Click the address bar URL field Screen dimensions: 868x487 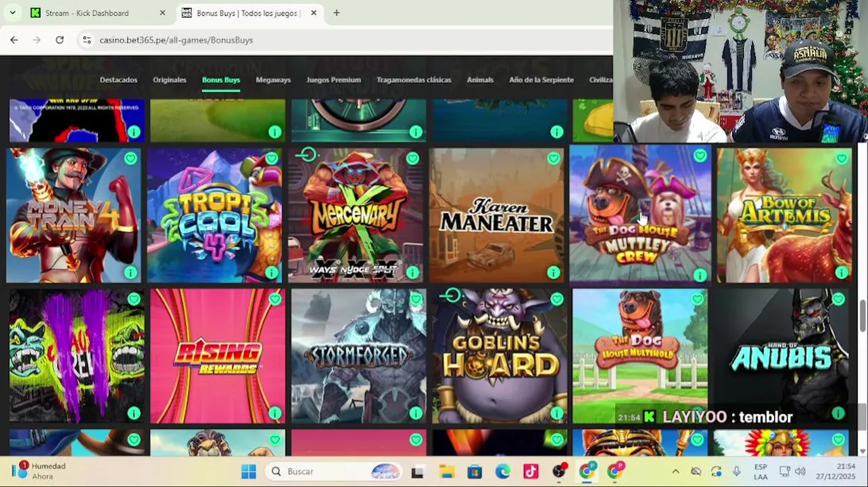click(352, 40)
